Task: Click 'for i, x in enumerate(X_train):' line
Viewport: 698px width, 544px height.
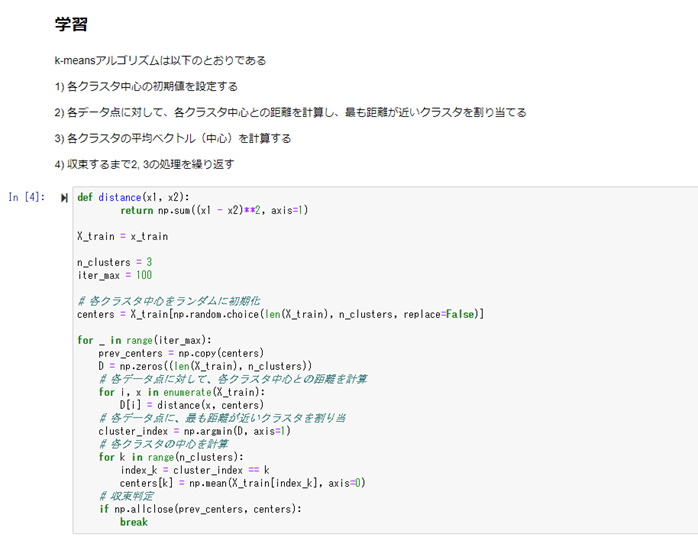Action: point(182,392)
